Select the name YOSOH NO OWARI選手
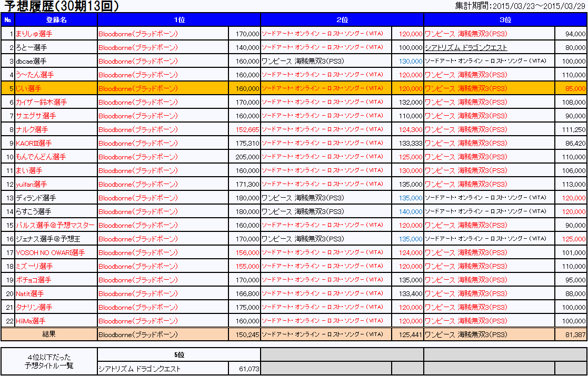Image resolution: width=588 pixels, height=376 pixels. click(50, 253)
